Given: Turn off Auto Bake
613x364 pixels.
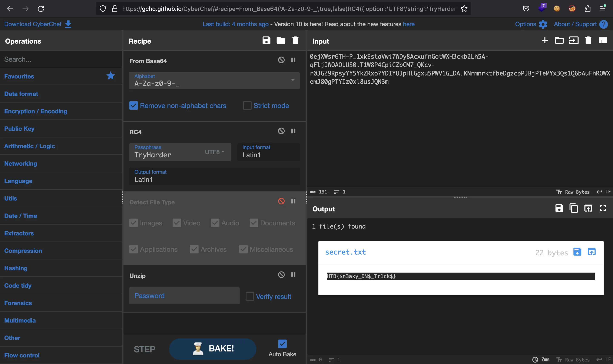Looking at the screenshot, I should tap(282, 344).
